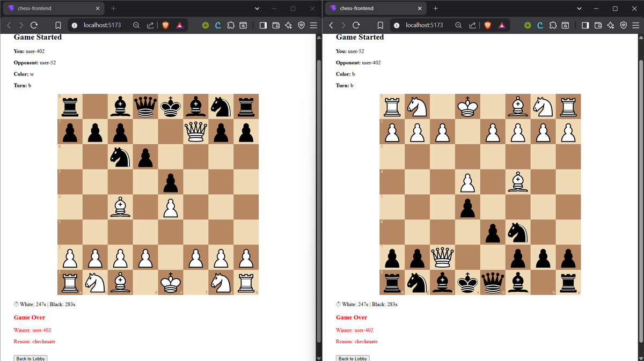644x361 pixels.
Task: Click 'You: user-402' text in the left window
Action: [29, 51]
